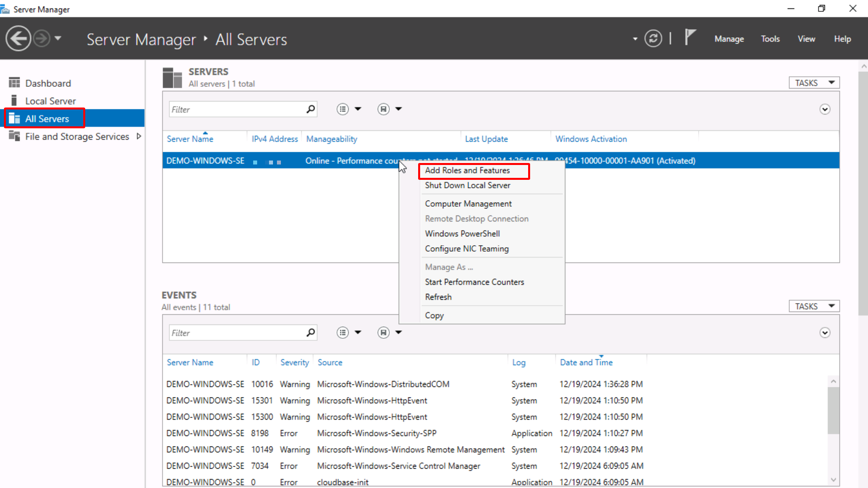Open the notifications flag
Screen dimensions: 868x488
tap(690, 38)
